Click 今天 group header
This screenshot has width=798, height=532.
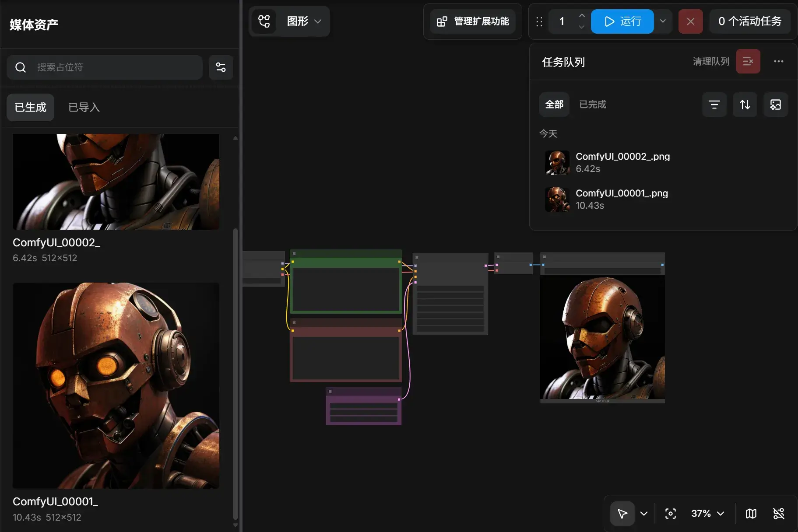coord(548,133)
